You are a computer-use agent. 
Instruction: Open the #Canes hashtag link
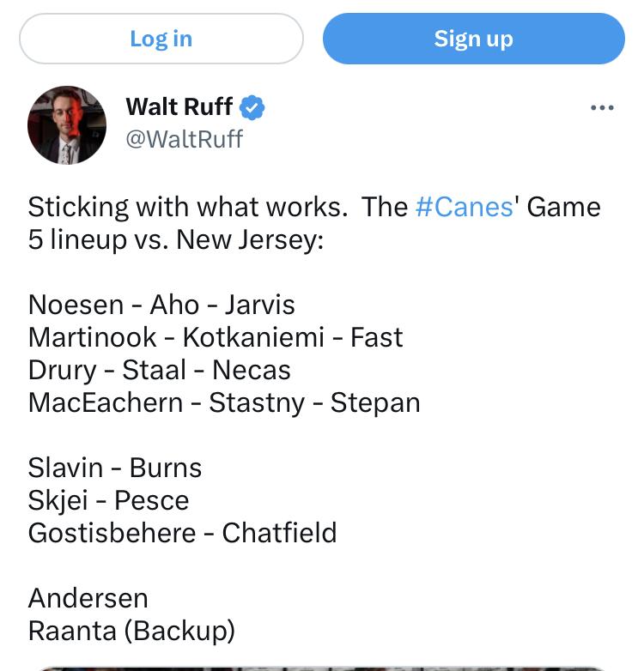(x=465, y=207)
